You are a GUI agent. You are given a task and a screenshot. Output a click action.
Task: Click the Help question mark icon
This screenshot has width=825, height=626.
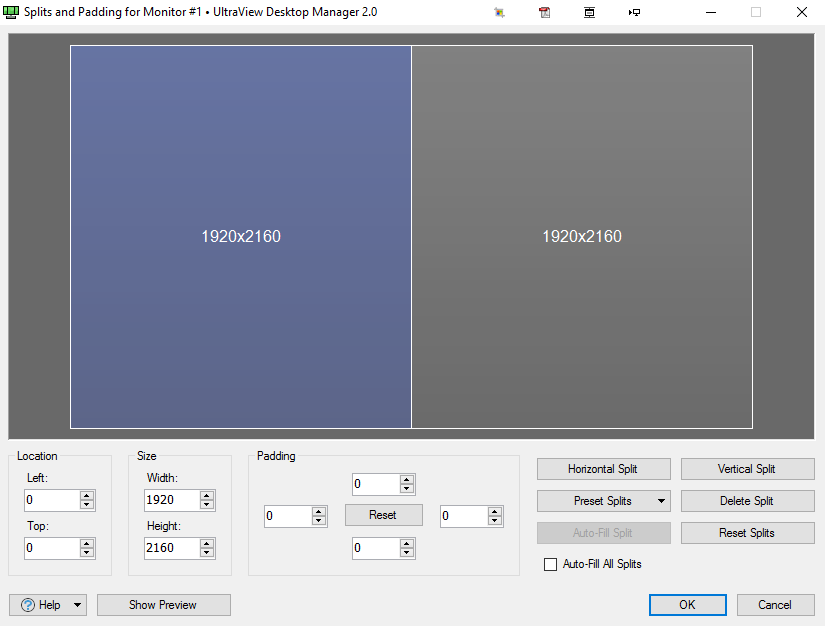pos(27,605)
